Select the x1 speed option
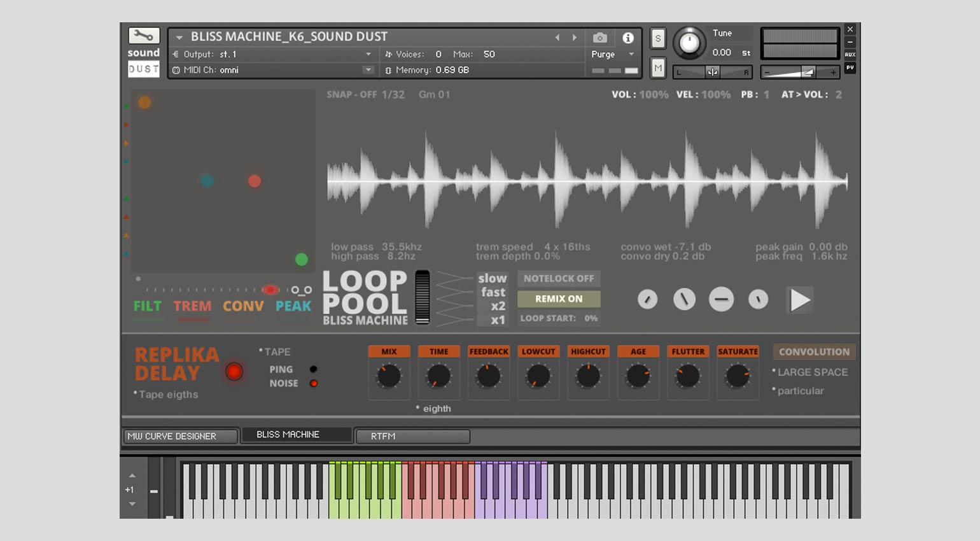The width and height of the screenshot is (980, 541). click(498, 320)
